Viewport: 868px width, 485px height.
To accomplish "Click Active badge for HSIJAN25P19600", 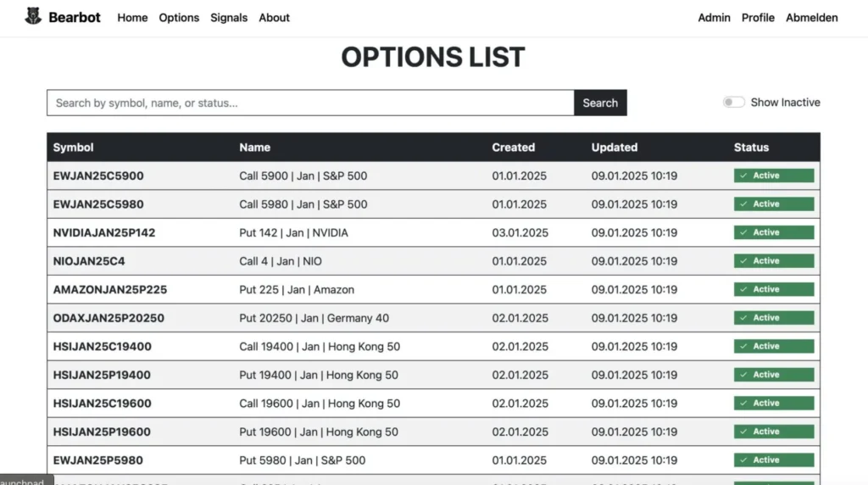I will point(773,432).
